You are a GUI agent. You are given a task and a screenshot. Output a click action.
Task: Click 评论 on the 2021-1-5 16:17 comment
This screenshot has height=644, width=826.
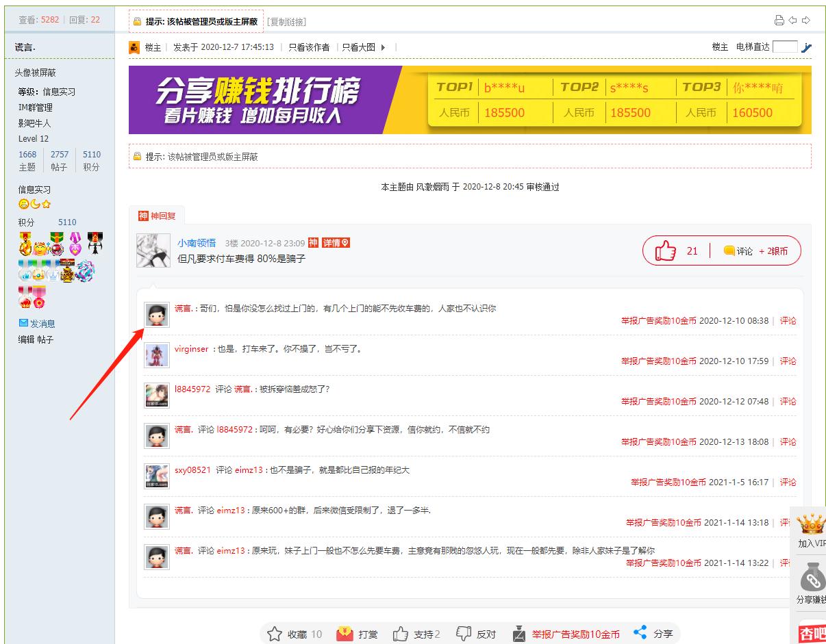pos(788,482)
